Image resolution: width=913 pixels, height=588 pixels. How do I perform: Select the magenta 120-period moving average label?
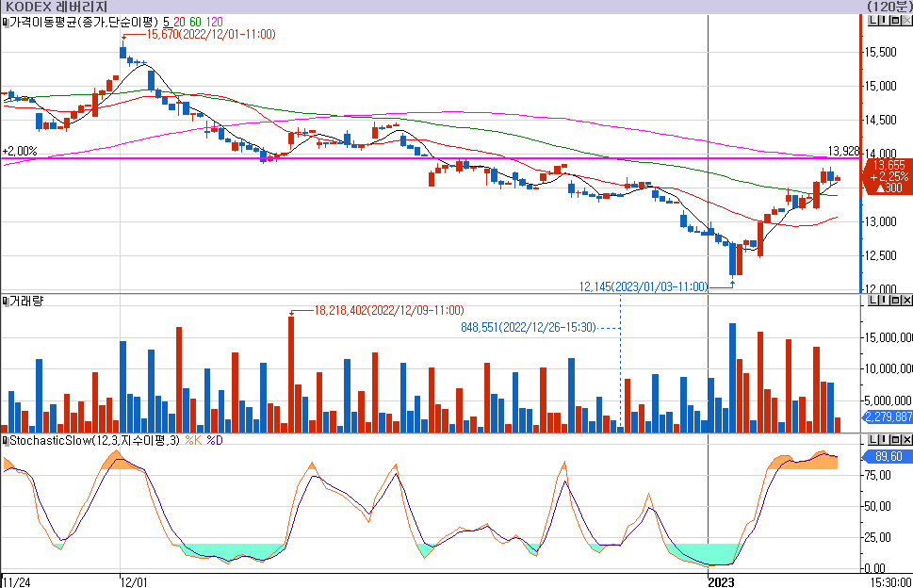pyautogui.click(x=214, y=22)
